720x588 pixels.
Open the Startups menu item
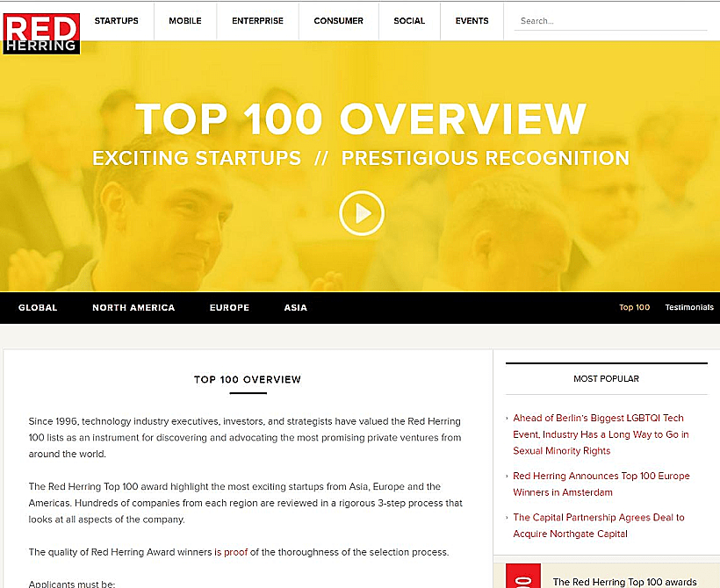tap(116, 21)
